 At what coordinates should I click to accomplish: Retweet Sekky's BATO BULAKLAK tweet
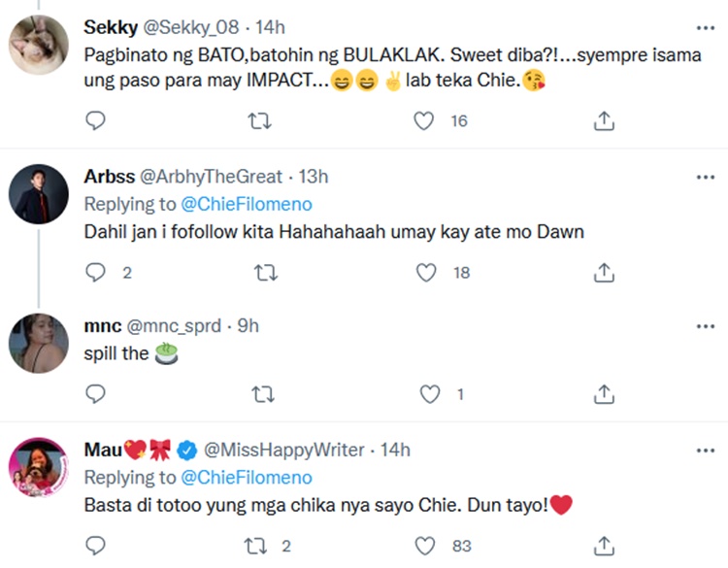point(260,120)
